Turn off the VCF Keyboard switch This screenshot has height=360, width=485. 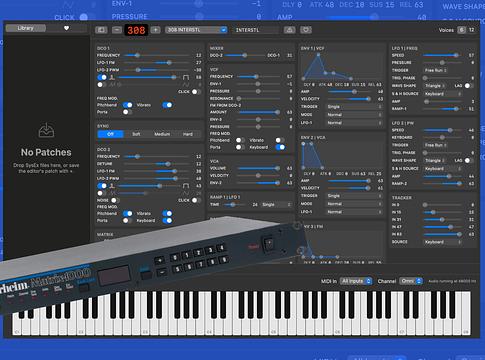[280, 147]
